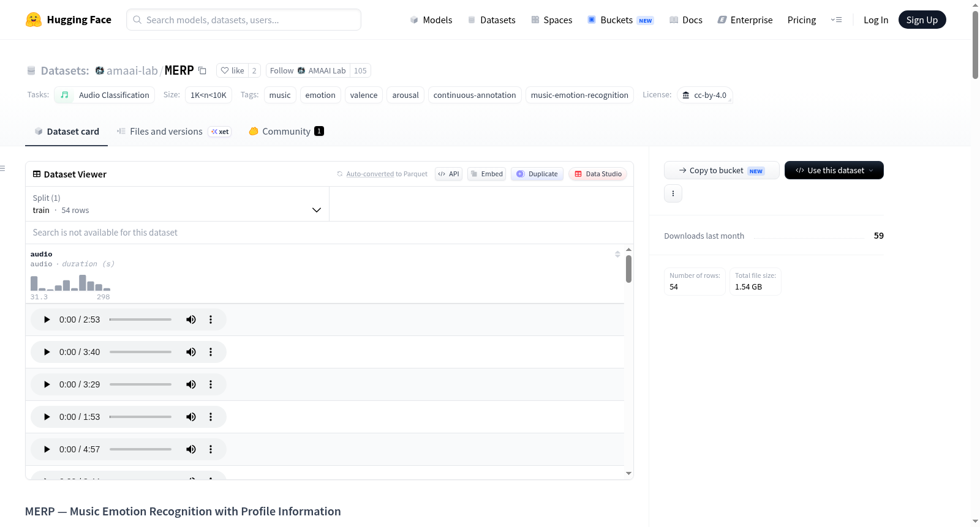
Task: Open Buckets in top navigation
Action: [x=620, y=20]
